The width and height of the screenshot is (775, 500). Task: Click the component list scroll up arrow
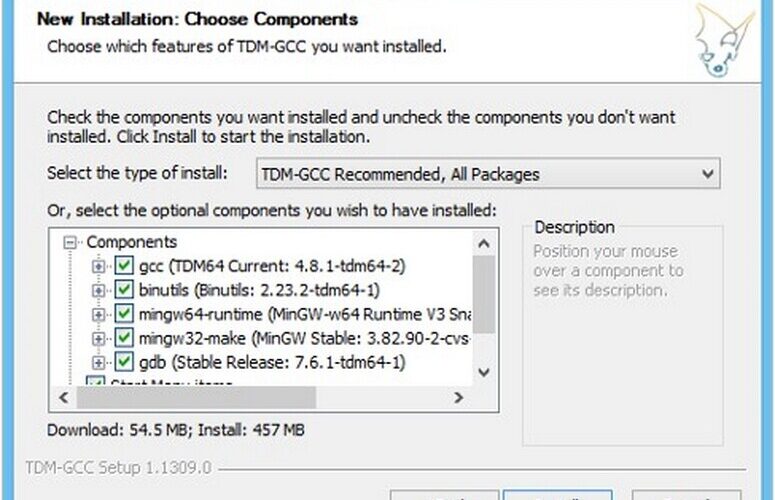click(x=484, y=243)
